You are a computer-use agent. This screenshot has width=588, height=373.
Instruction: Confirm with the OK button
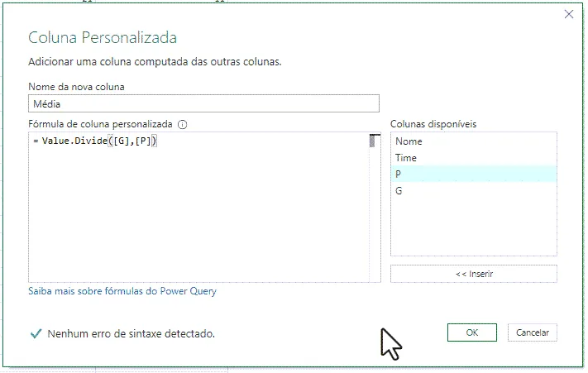pyautogui.click(x=471, y=332)
